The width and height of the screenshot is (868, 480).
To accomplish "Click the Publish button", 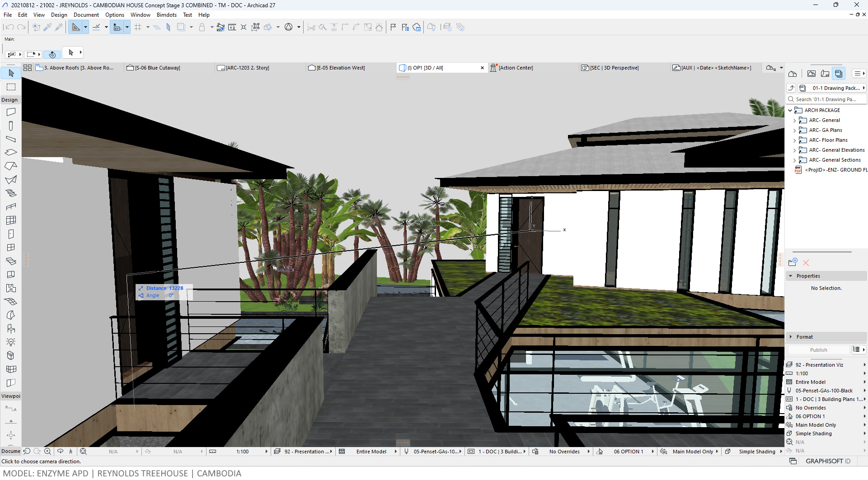I will pos(818,350).
